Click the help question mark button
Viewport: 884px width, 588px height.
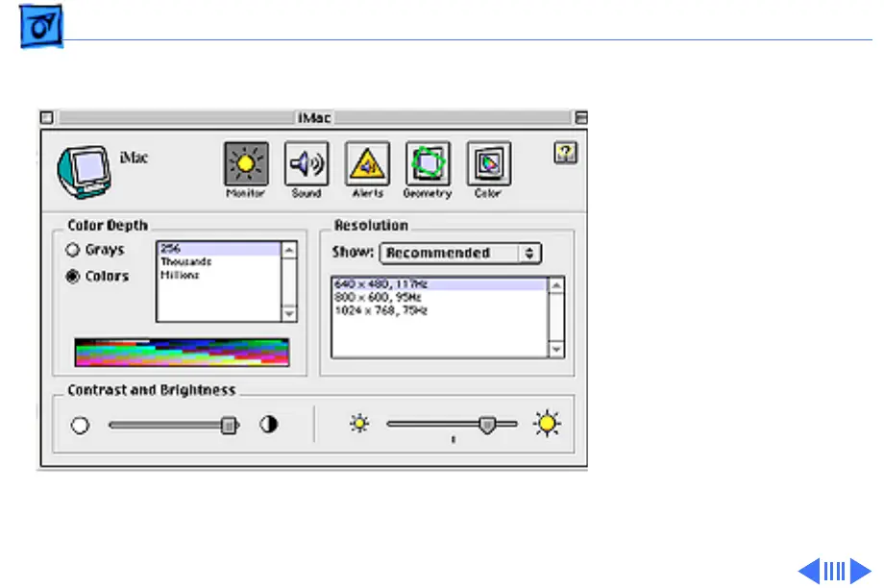coord(565,153)
